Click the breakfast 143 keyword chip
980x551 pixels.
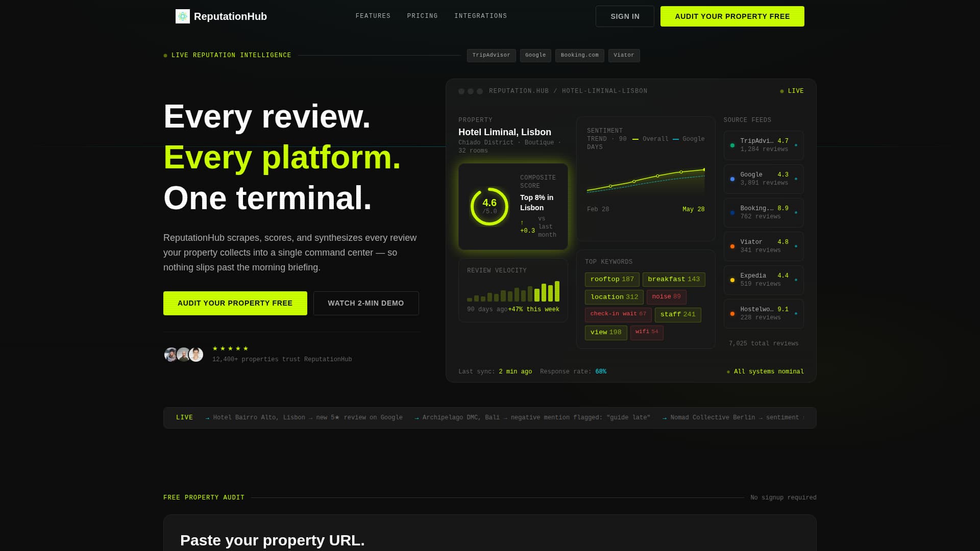[674, 280]
